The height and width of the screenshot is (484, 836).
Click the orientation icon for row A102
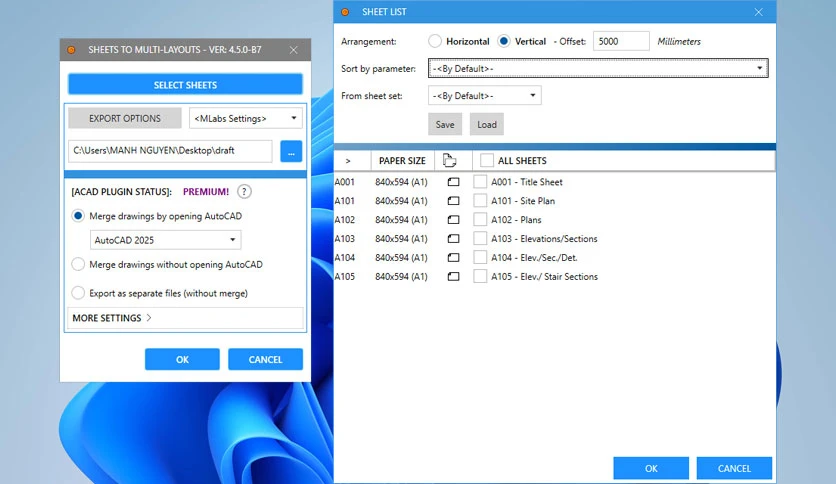click(453, 220)
